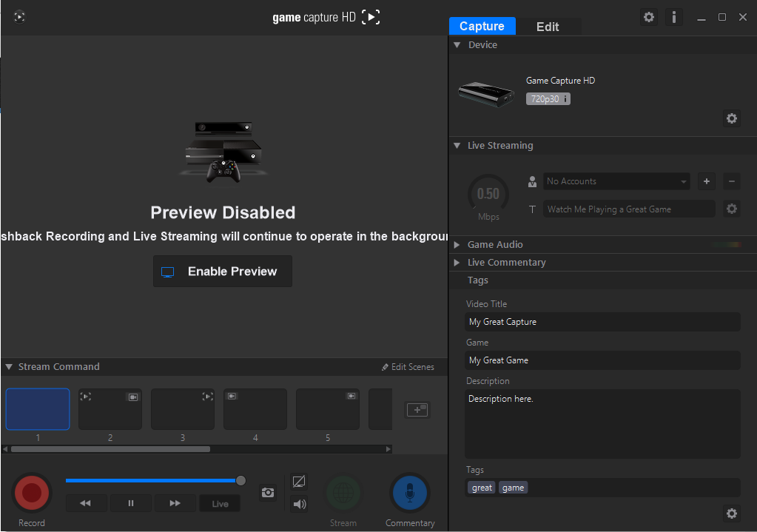
Task: Add a streaming account with plus button
Action: click(x=706, y=181)
